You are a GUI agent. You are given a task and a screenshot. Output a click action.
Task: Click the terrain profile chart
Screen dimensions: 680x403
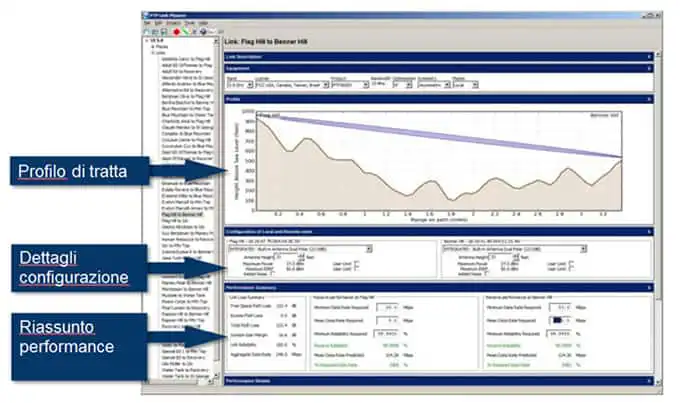[439, 161]
